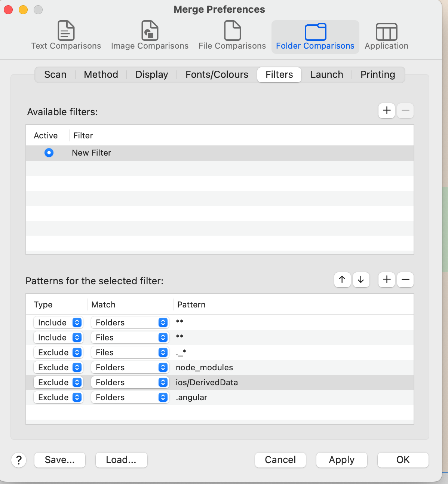Switch to the Method tab
This screenshot has width=448, height=484.
tap(101, 74)
